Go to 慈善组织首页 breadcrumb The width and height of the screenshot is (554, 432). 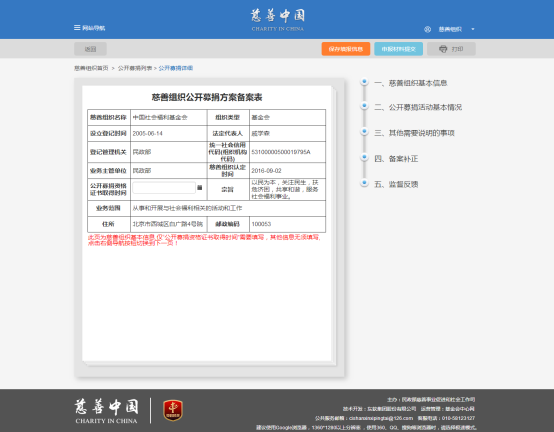[x=91, y=68]
